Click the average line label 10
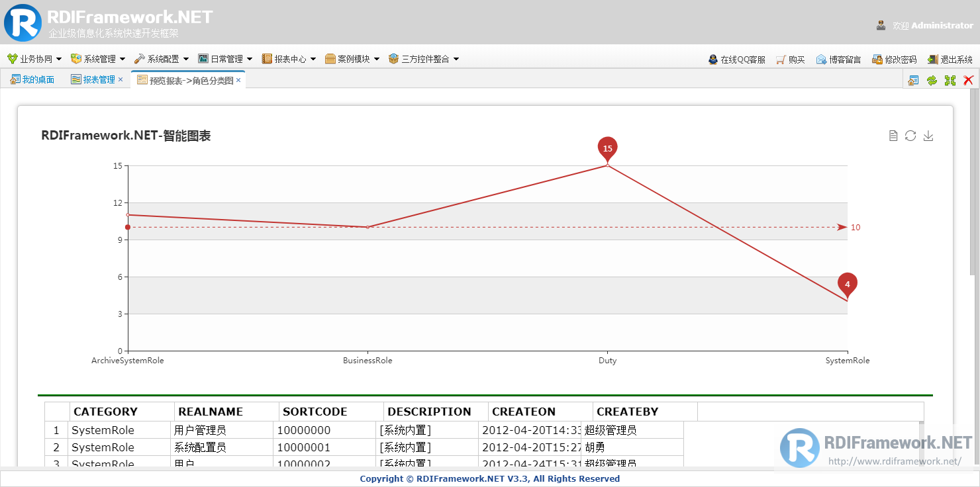Image resolution: width=980 pixels, height=487 pixels. coord(856,228)
